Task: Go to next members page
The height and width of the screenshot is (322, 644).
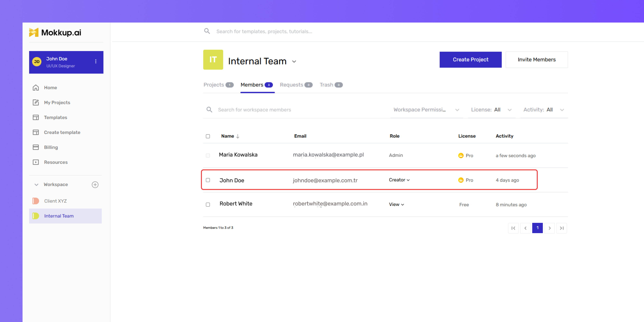Action: pyautogui.click(x=549, y=228)
